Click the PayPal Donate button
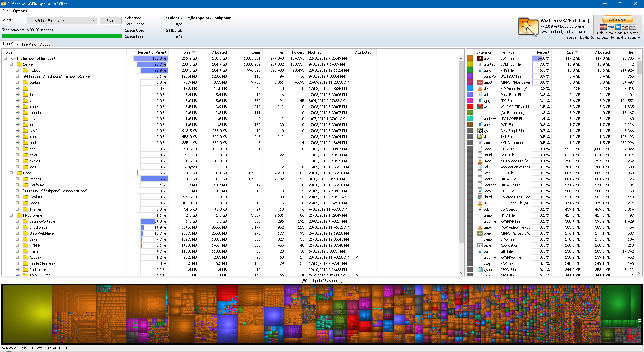This screenshot has width=644, height=352. click(x=618, y=20)
